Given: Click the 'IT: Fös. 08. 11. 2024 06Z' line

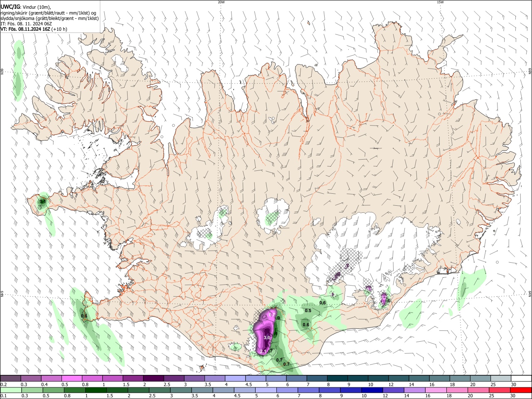Looking at the screenshot, I should click(26, 24).
